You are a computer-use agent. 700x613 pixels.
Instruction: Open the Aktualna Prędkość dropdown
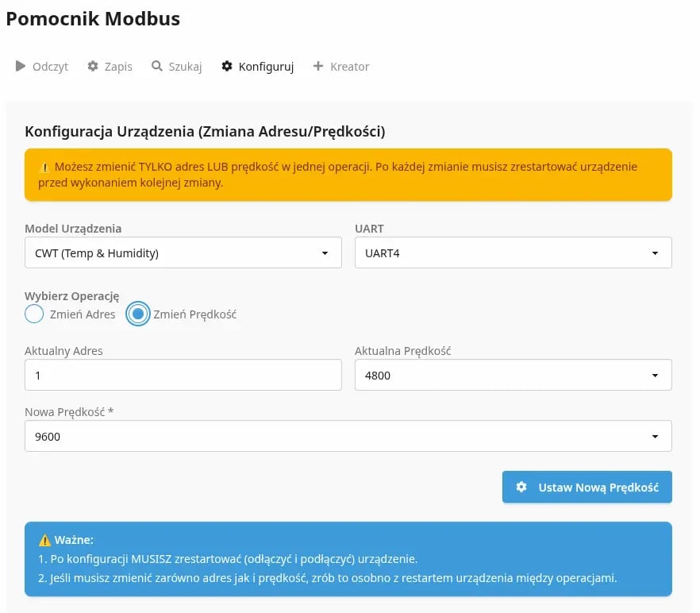coord(513,376)
